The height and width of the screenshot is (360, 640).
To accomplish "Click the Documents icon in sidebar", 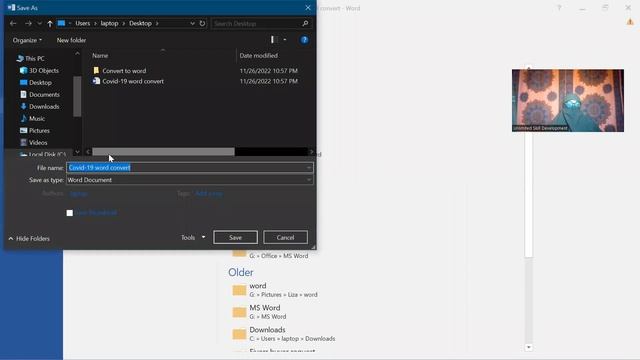I will point(24,94).
